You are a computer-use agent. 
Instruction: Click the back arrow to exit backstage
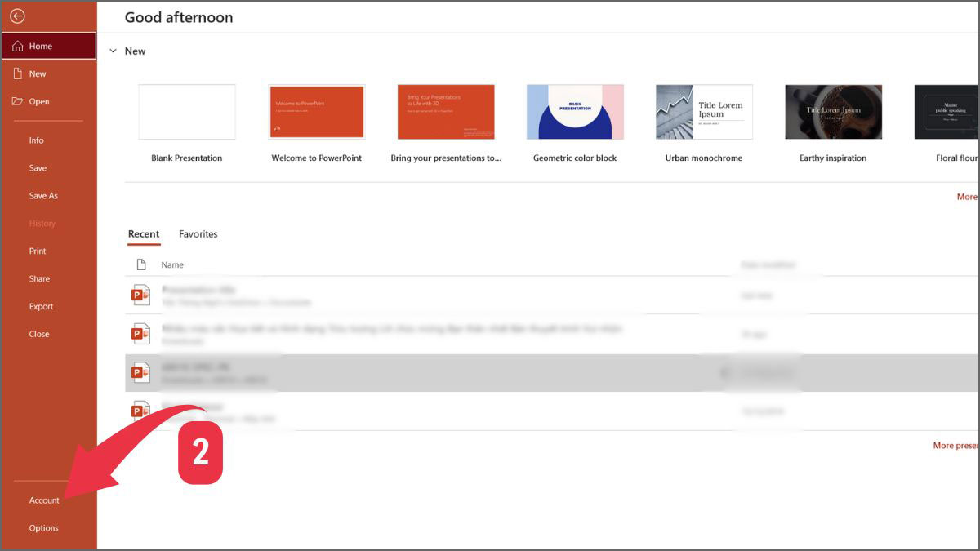tap(16, 16)
